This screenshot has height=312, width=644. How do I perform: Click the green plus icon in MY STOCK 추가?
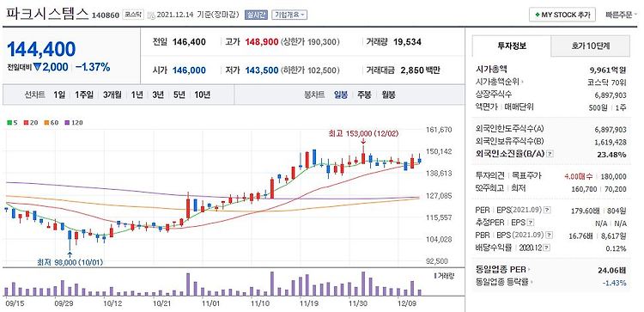(x=537, y=15)
